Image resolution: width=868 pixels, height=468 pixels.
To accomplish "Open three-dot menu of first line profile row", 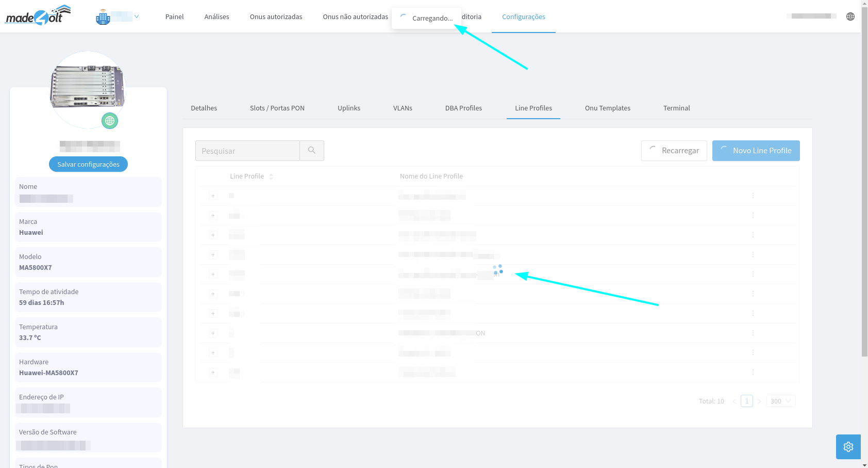I will 753,196.
